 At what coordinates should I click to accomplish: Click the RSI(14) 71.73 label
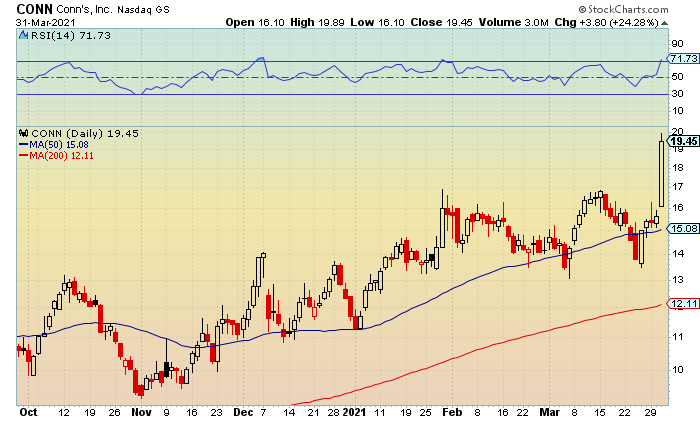71,35
